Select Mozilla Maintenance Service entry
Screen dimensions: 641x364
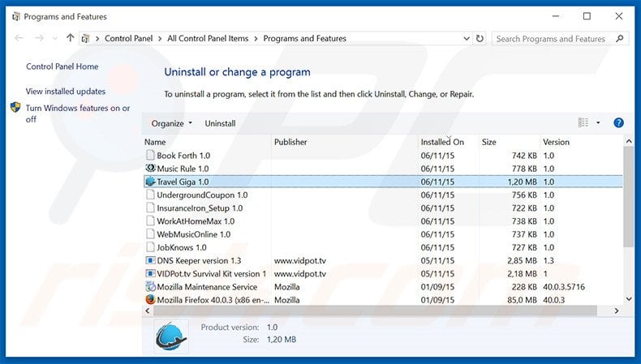click(383, 286)
